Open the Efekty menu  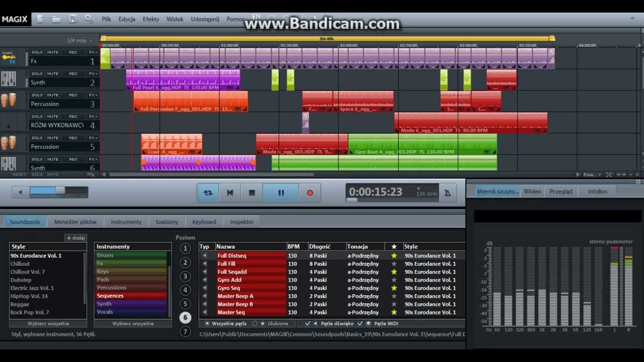click(151, 19)
